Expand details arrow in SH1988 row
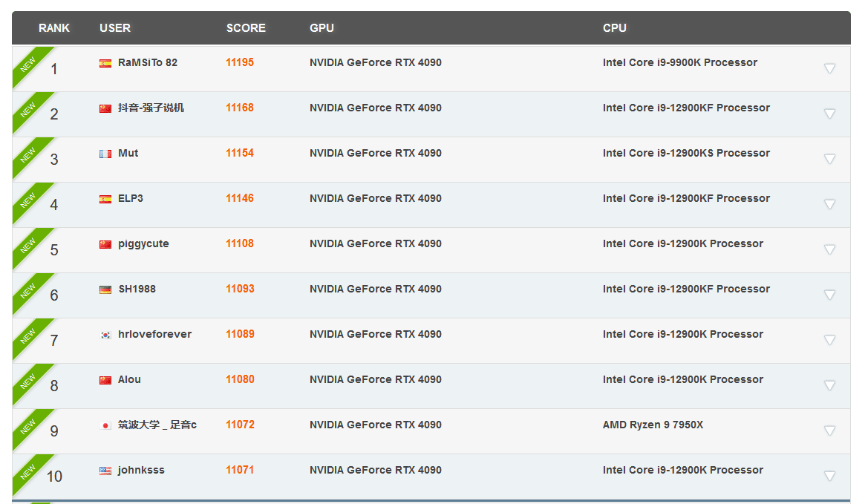865x504 pixels. pos(829,295)
